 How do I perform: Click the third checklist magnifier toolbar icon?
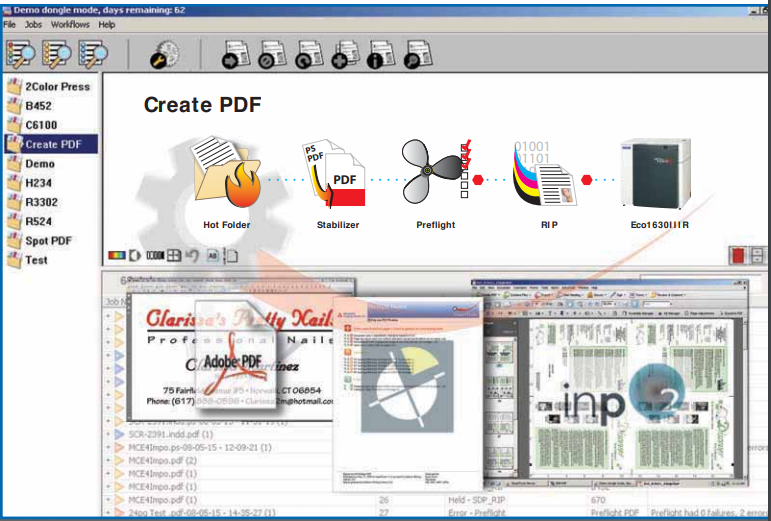pos(93,54)
